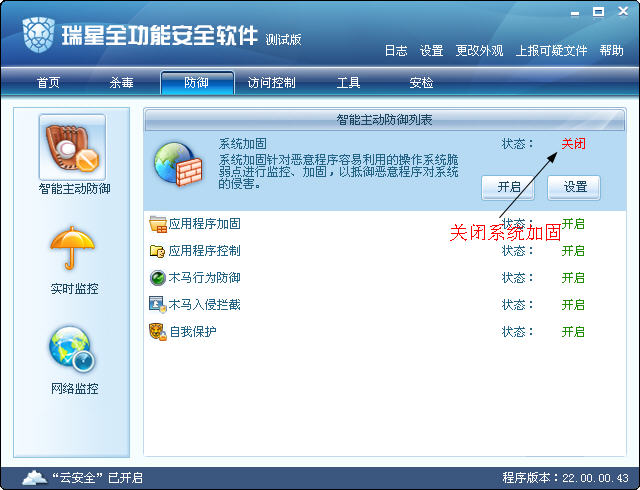The width and height of the screenshot is (640, 490).
Task: Click the 设置 button for 系统加固
Action: (574, 187)
